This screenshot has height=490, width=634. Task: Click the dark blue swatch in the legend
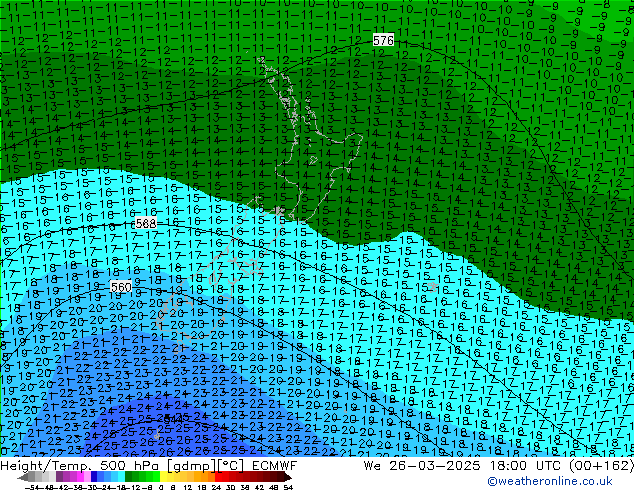[94, 476]
